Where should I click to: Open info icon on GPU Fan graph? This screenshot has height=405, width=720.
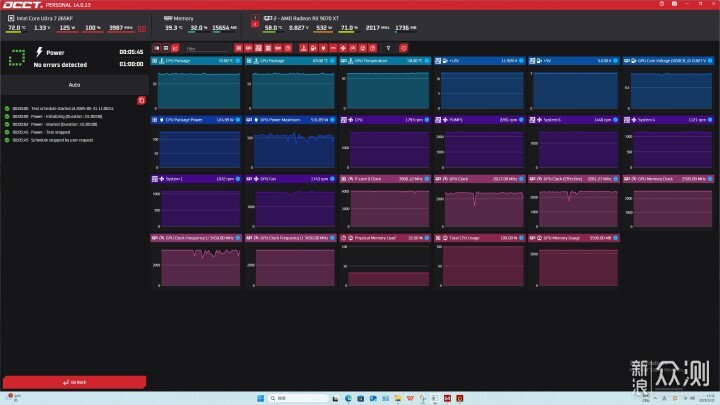click(x=332, y=179)
